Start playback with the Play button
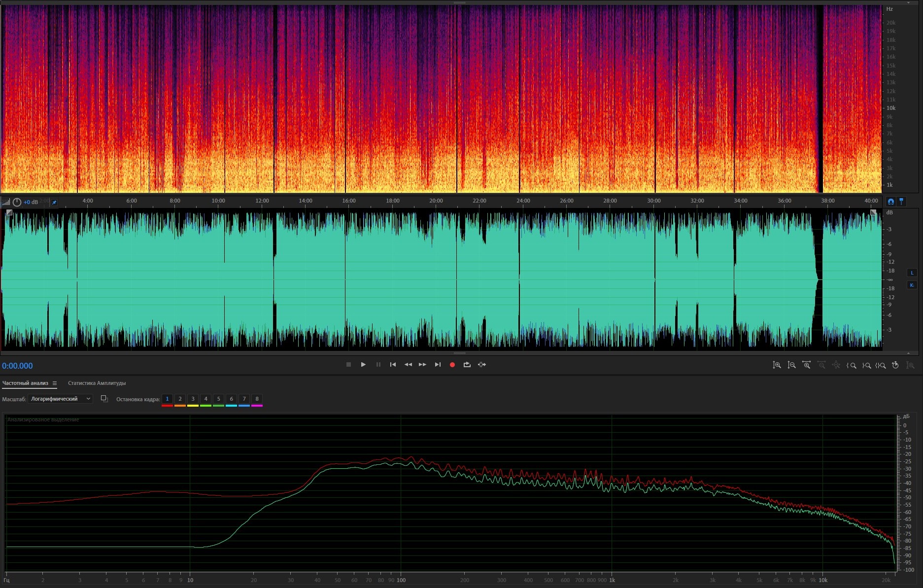 tap(363, 365)
